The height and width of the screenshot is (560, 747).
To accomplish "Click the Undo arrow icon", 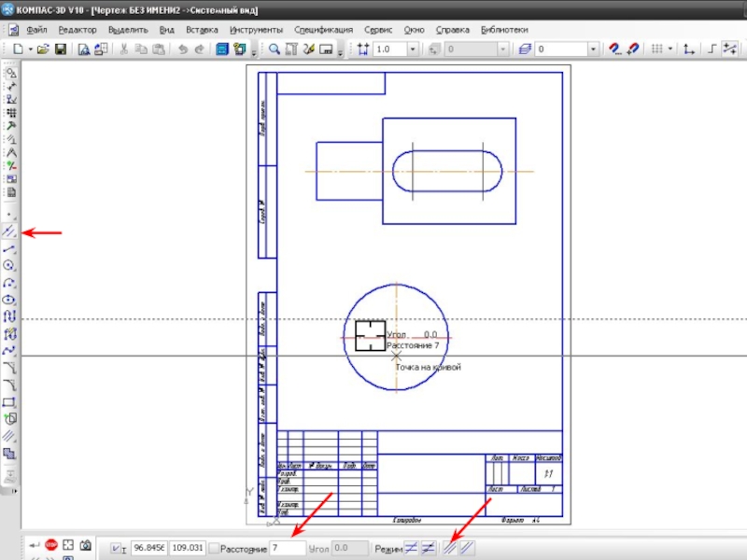I will 182,49.
